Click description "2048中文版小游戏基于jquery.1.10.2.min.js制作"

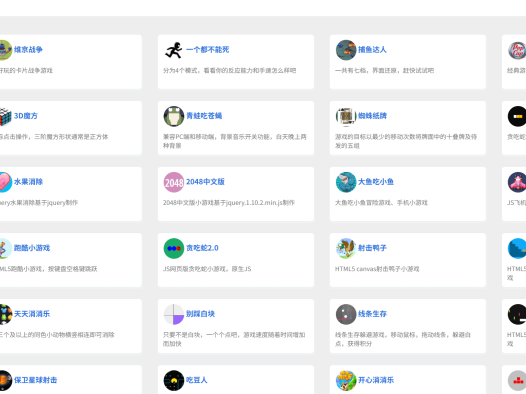coord(229,203)
